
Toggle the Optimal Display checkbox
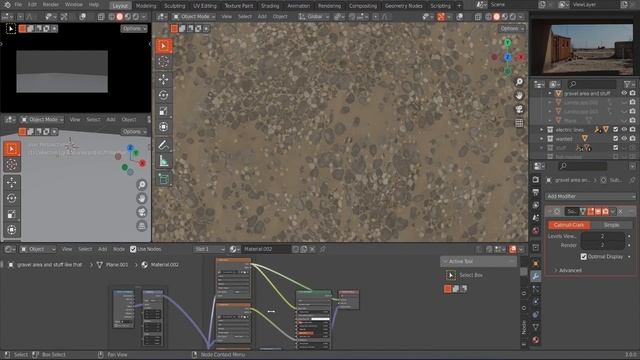coord(584,257)
